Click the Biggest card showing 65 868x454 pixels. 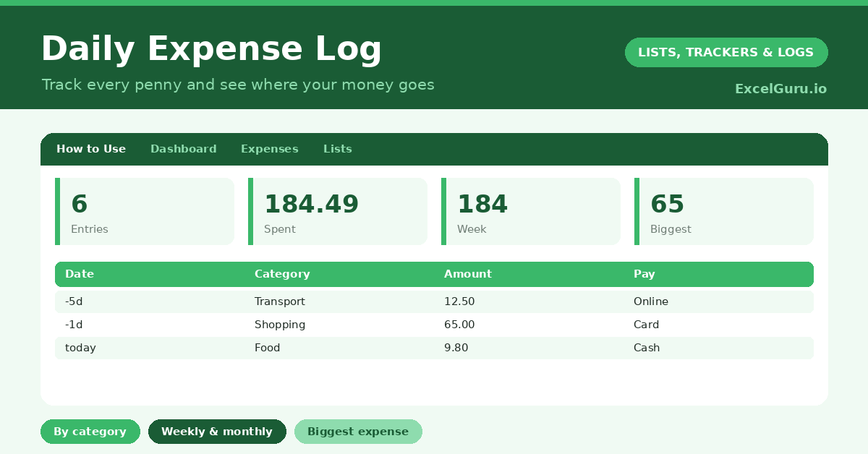tap(724, 211)
